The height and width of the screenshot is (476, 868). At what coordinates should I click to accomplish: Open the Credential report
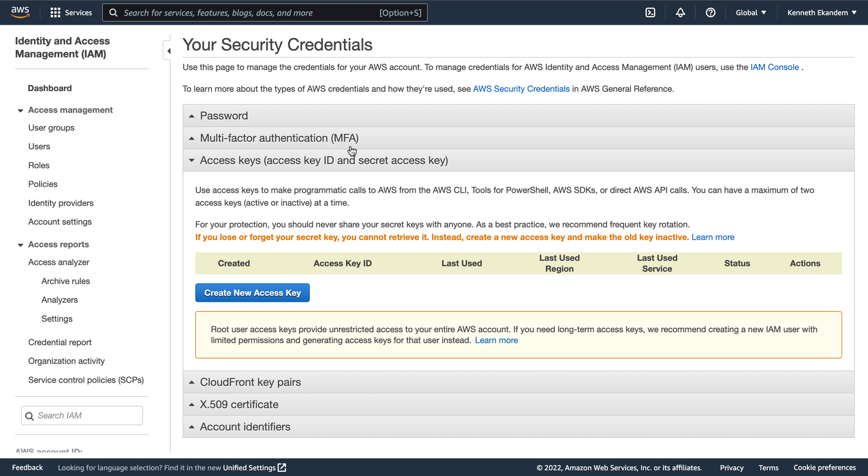pos(60,342)
